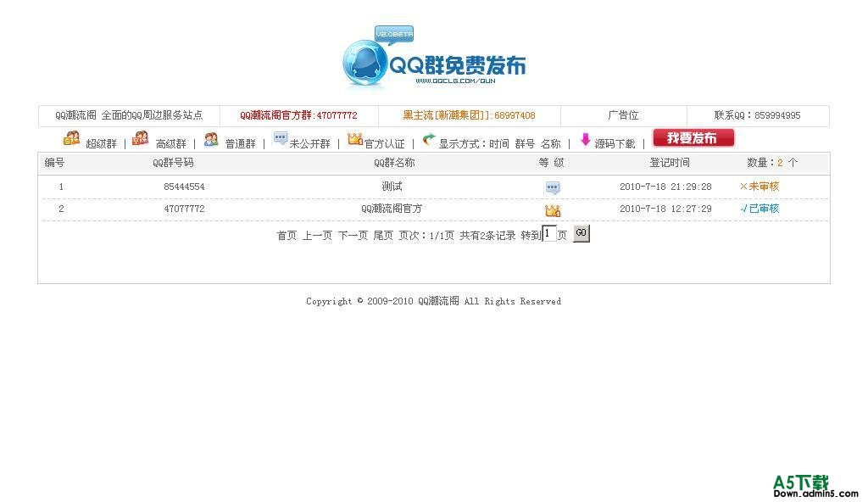Click the speech-bubble level icon for 测试
The height and width of the screenshot is (502, 868).
(x=553, y=188)
